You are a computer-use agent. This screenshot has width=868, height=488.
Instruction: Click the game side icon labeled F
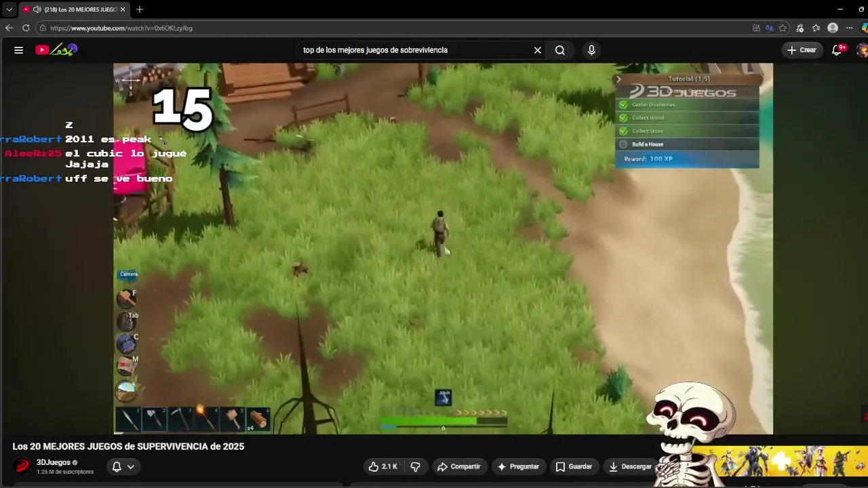(126, 298)
